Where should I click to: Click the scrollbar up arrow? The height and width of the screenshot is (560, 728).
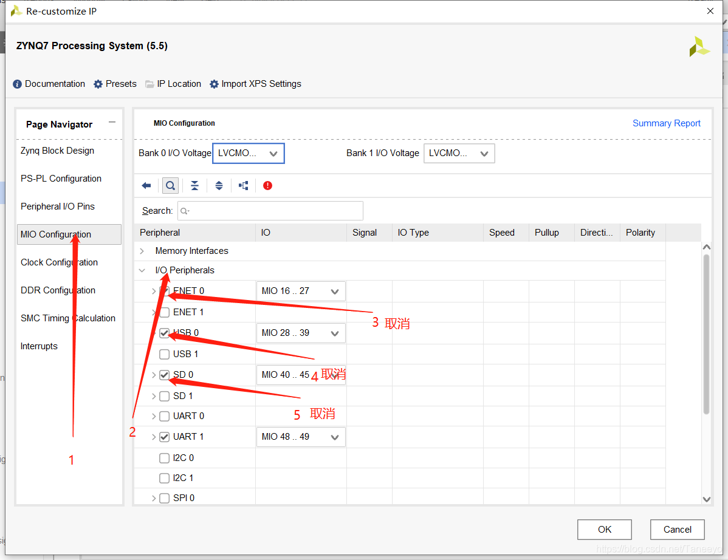coord(707,247)
